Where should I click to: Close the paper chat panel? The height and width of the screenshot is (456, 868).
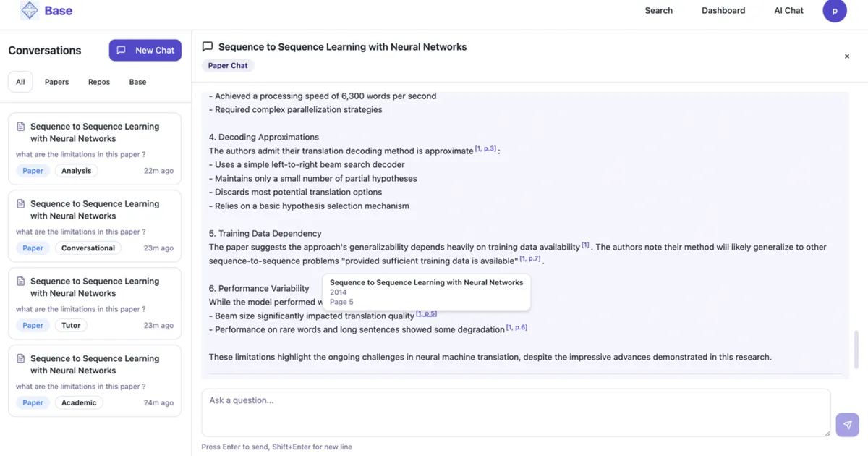pyautogui.click(x=847, y=56)
